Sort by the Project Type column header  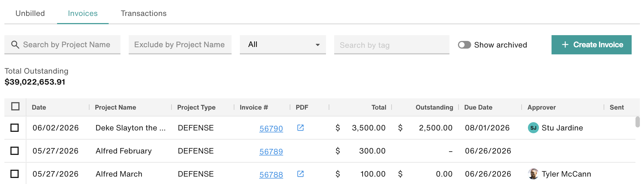(196, 107)
